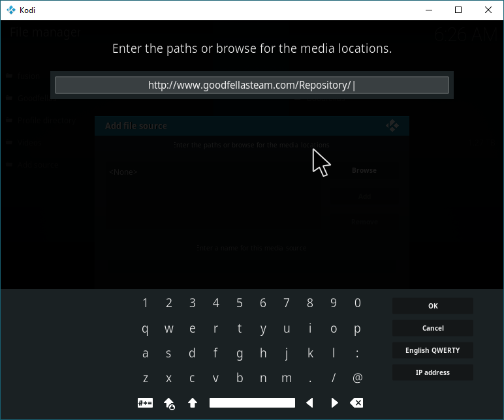Choose the IP address button
Viewport: 504px width, 420px height.
point(433,372)
